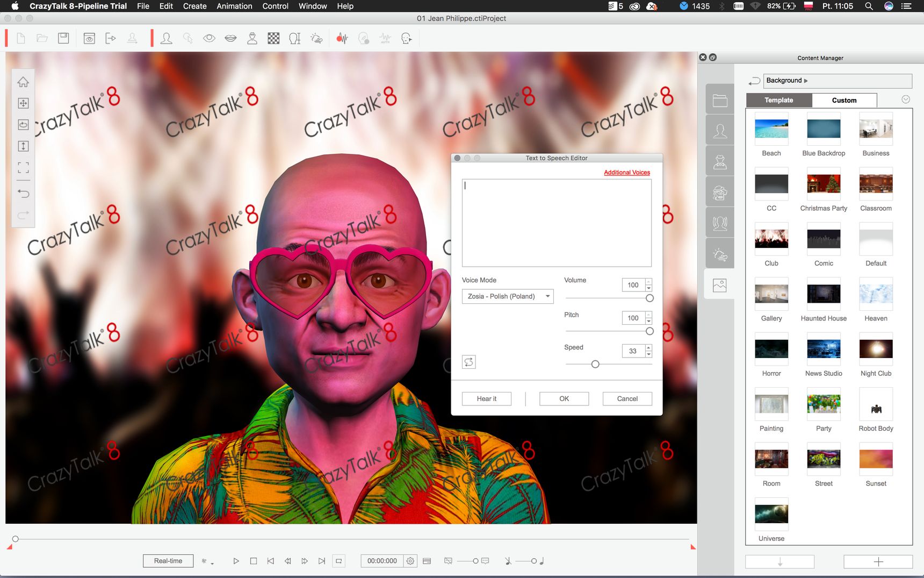Click timeline playhead start marker
Screen dimensions: 924x578
coord(16,539)
